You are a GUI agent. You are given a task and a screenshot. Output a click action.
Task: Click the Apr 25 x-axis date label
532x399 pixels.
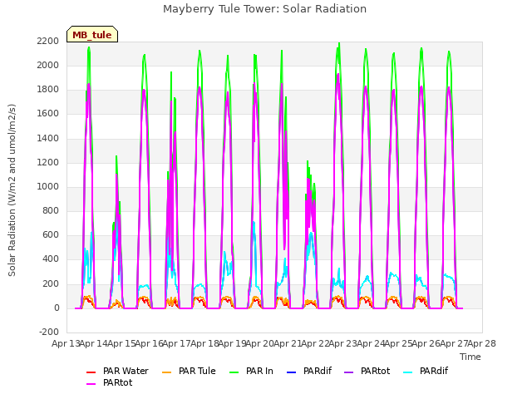[398, 343]
